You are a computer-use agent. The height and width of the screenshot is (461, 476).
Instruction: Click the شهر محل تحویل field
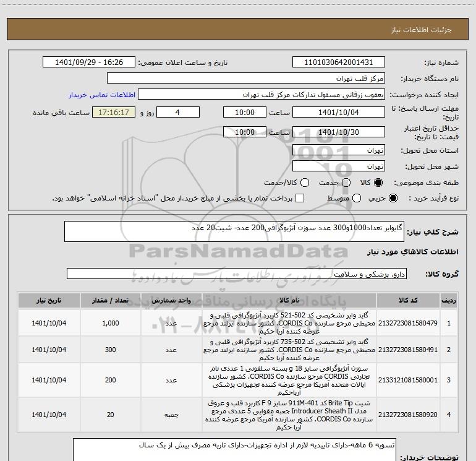[x=339, y=166]
